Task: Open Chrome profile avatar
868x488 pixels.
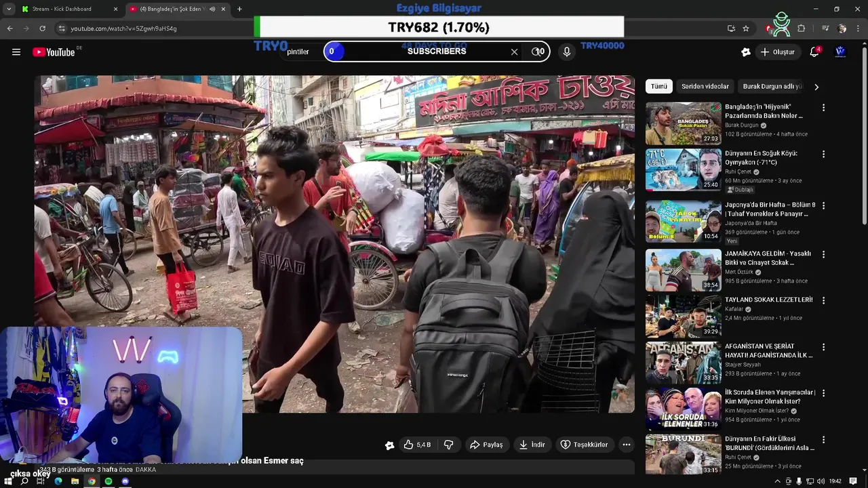Action: (x=842, y=28)
